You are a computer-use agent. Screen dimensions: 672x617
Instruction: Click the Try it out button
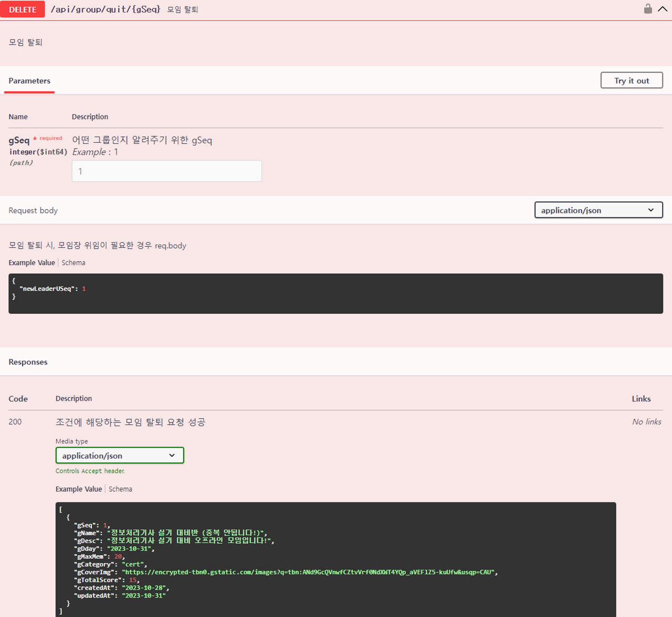[632, 80]
